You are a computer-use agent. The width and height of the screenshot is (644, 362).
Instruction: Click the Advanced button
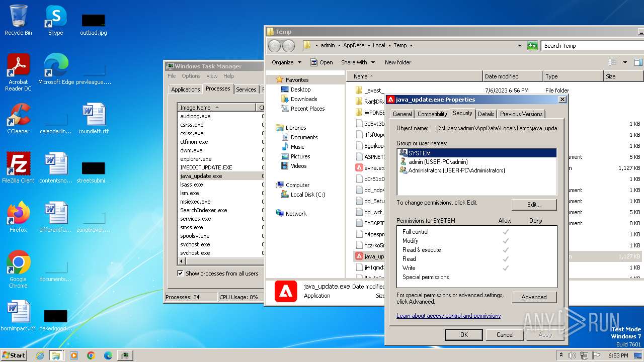[x=534, y=297]
